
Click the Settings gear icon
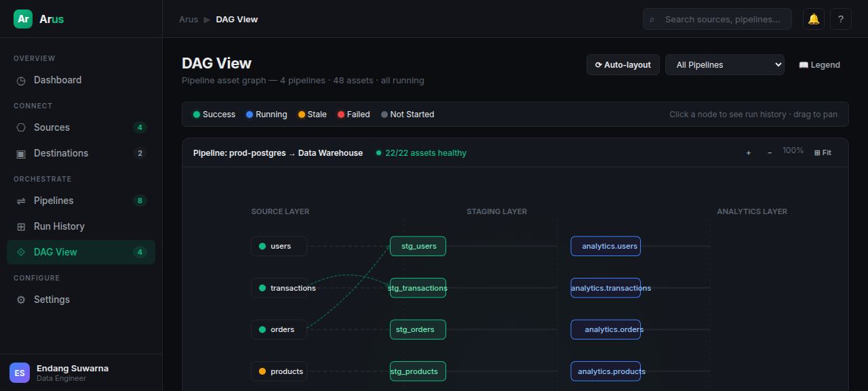coord(21,300)
